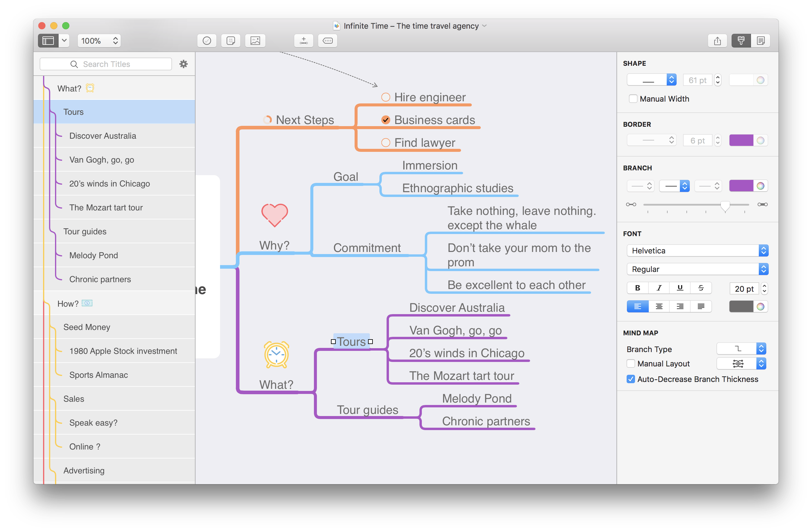Screen dimensions: 812x532
Task: Align text right
Action: (680, 307)
